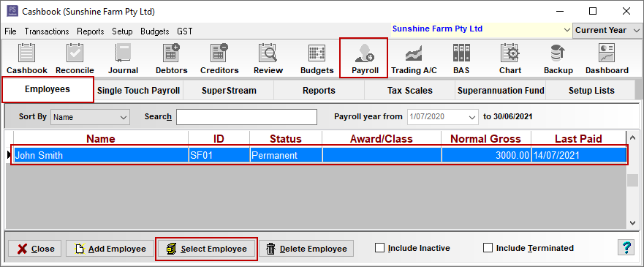
Task: Click the employee list scrollbar down arrow
Action: 633,223
